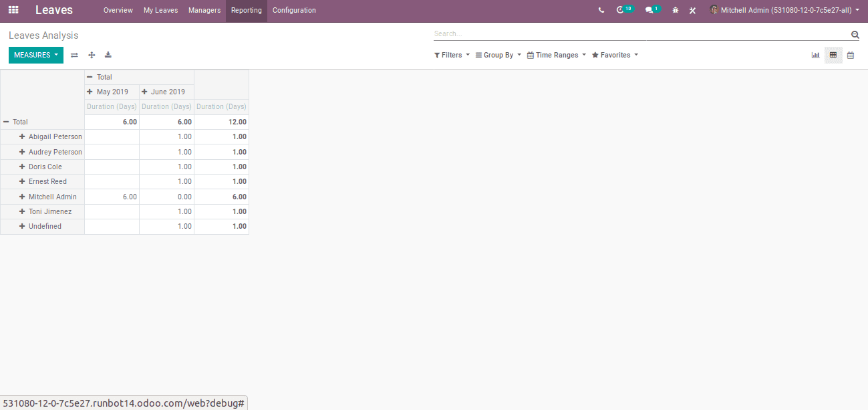Sort by June 2019 Duration (Days) header
This screenshot has width=868, height=410.
click(166, 106)
